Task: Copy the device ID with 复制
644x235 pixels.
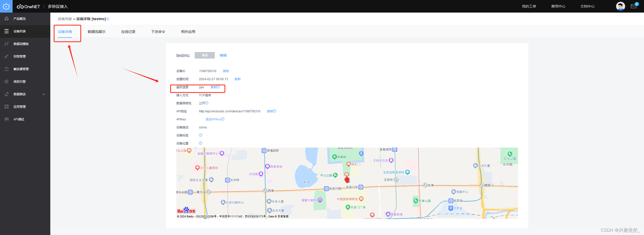Action: point(226,71)
